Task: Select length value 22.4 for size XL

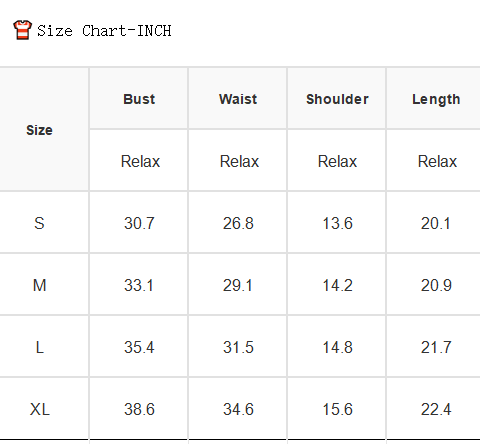Action: 436,409
